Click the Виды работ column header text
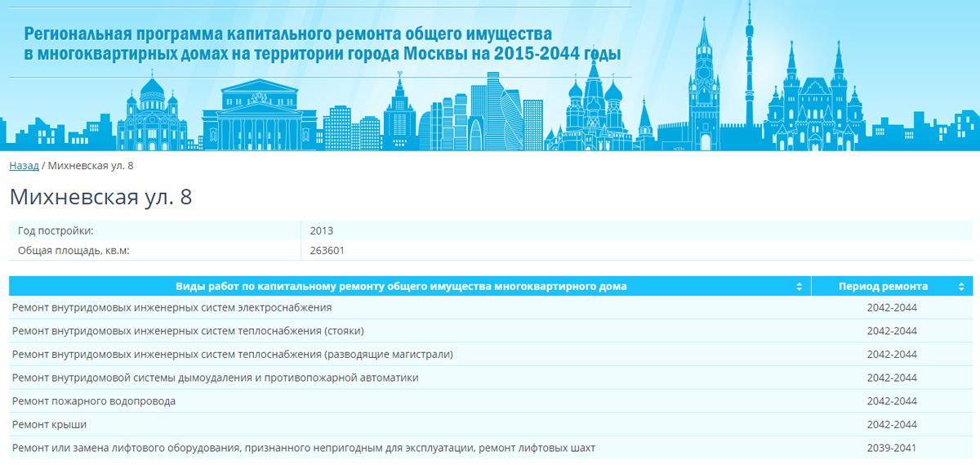 [401, 287]
